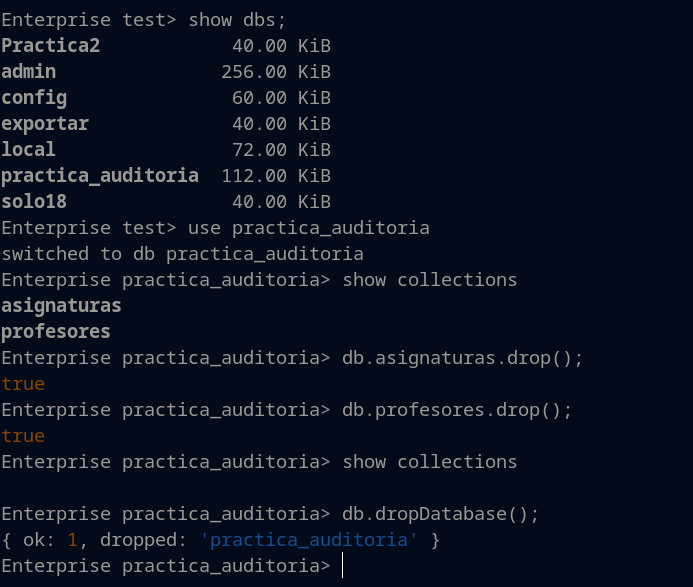Click the db.asignaturas.drop(); command
Viewport: 693px width, 587px height.
[462, 358]
